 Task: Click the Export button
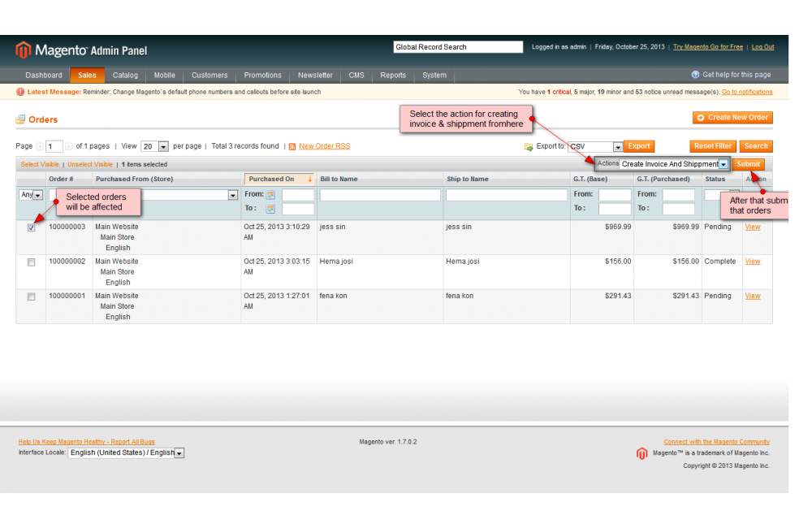tap(639, 147)
